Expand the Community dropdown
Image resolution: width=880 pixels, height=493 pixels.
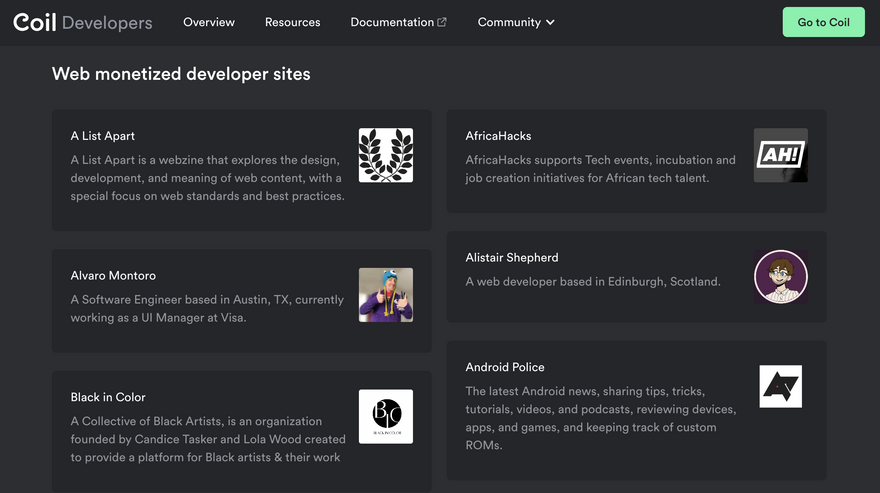point(516,22)
